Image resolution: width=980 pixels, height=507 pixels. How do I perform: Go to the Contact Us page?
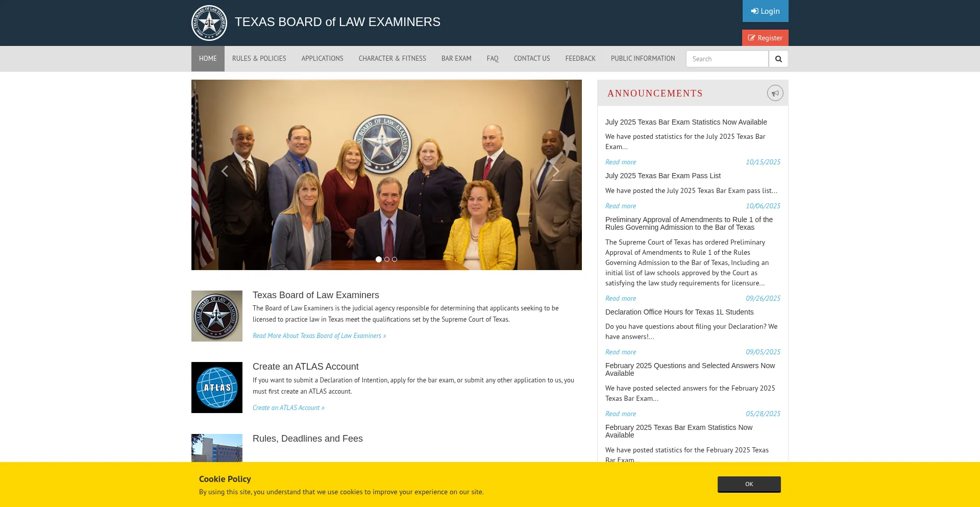[x=531, y=59]
